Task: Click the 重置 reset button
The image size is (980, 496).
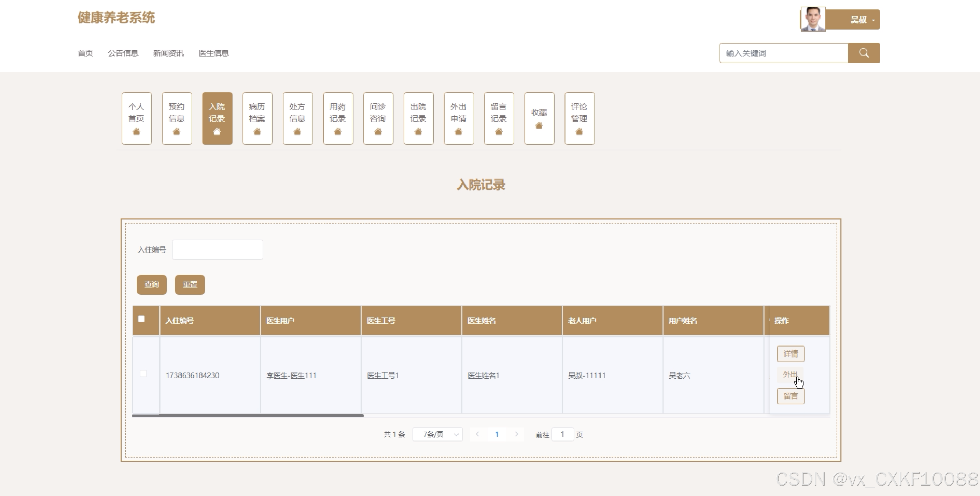Action: click(x=190, y=285)
